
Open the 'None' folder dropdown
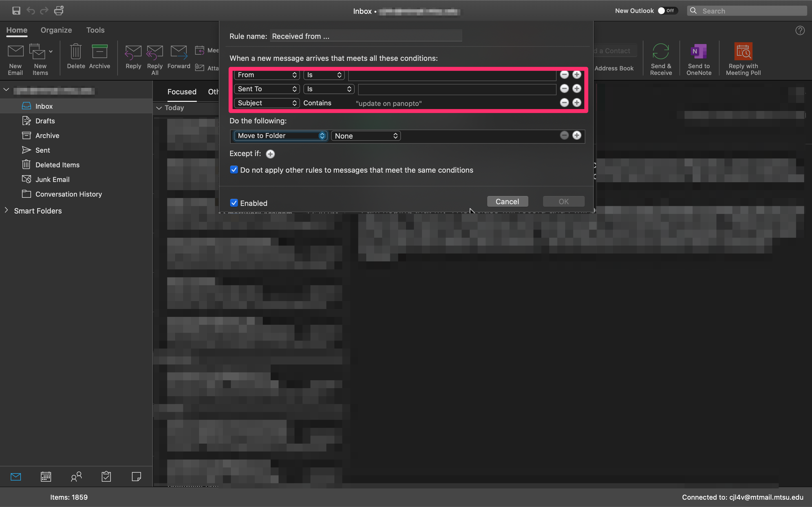tap(366, 136)
